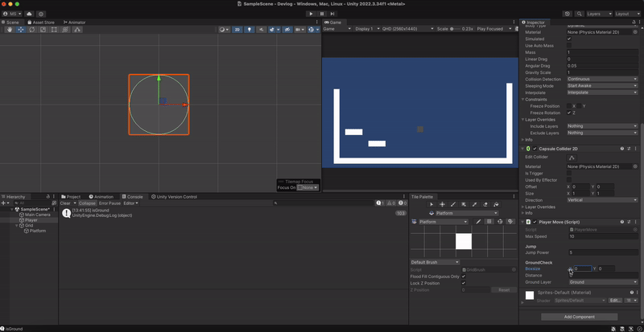This screenshot has width=644, height=332.
Task: Click the Edit Collider icon button
Action: tap(572, 158)
